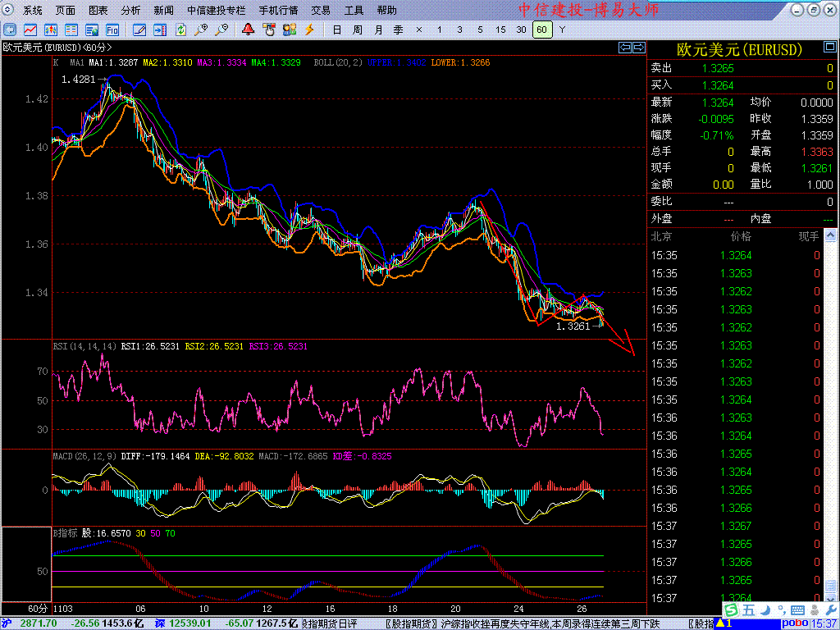The image size is (840, 630).
Task: Select the 周 weekly period
Action: click(358, 30)
